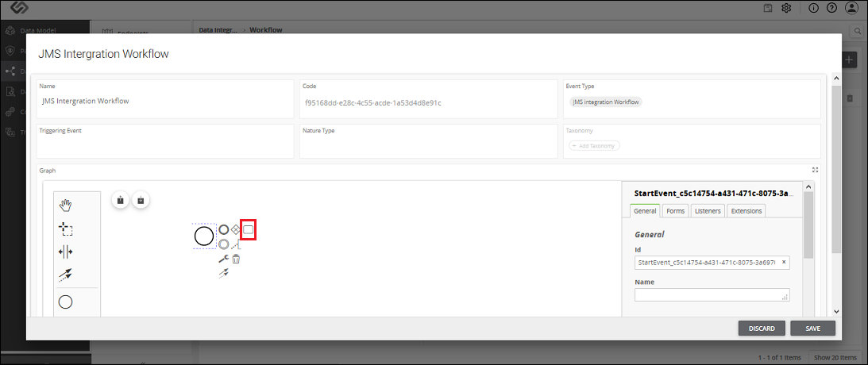Screen dimensions: 868x365
Task: Click the Workflow breadcrumb in background
Action: click(266, 30)
